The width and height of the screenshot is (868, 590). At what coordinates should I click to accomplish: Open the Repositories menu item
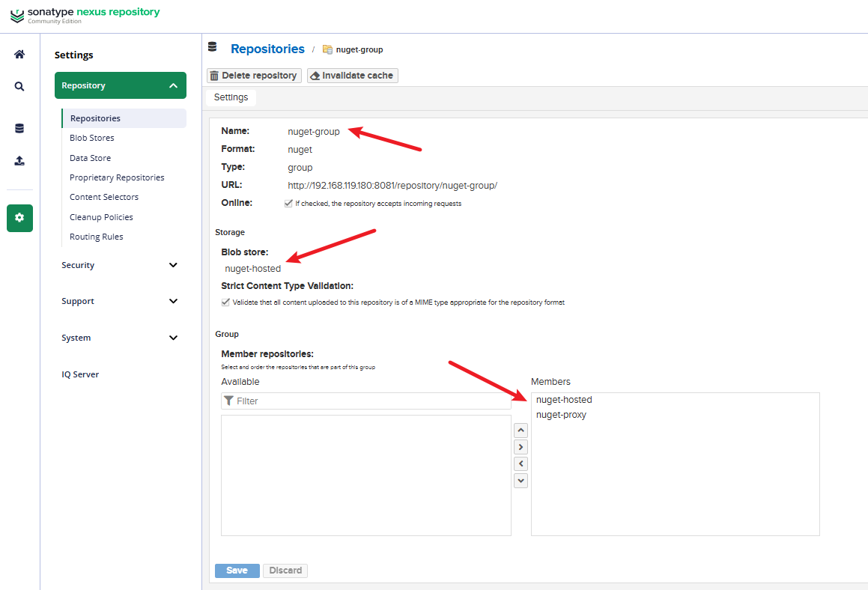point(124,118)
